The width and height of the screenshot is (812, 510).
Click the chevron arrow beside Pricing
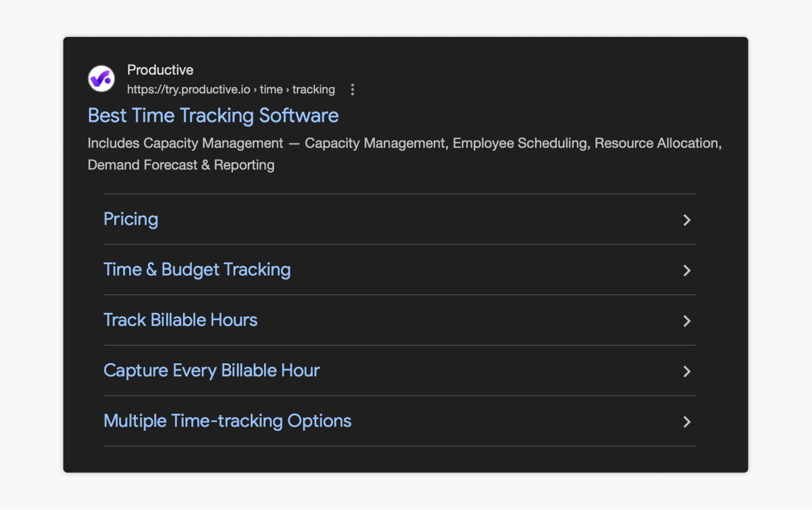[686, 220]
